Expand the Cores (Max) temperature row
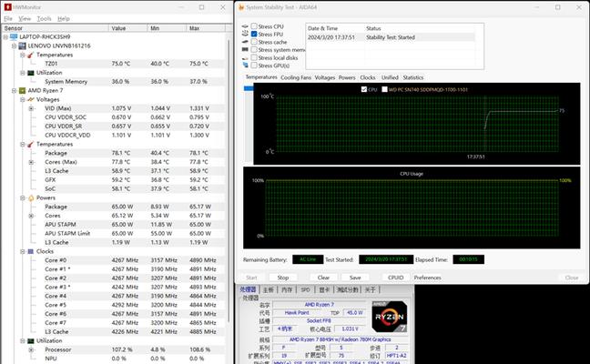The width and height of the screenshot is (590, 364). tap(31, 162)
